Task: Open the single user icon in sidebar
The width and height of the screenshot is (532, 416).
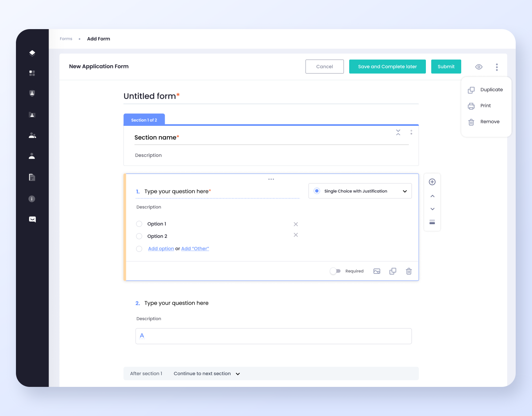Action: click(32, 156)
